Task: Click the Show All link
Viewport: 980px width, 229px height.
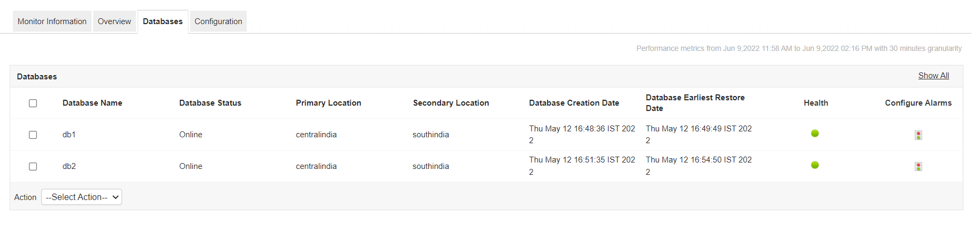Action: (933, 76)
